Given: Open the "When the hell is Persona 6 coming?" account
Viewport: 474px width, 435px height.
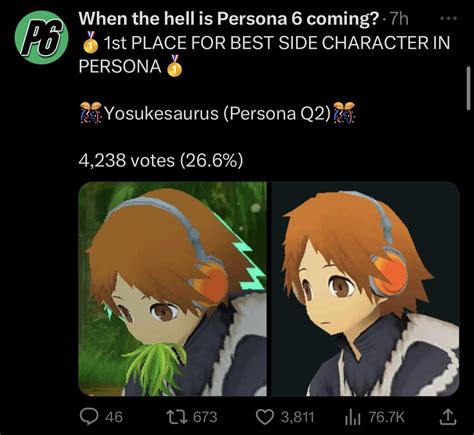Looking at the screenshot, I should pyautogui.click(x=229, y=19).
